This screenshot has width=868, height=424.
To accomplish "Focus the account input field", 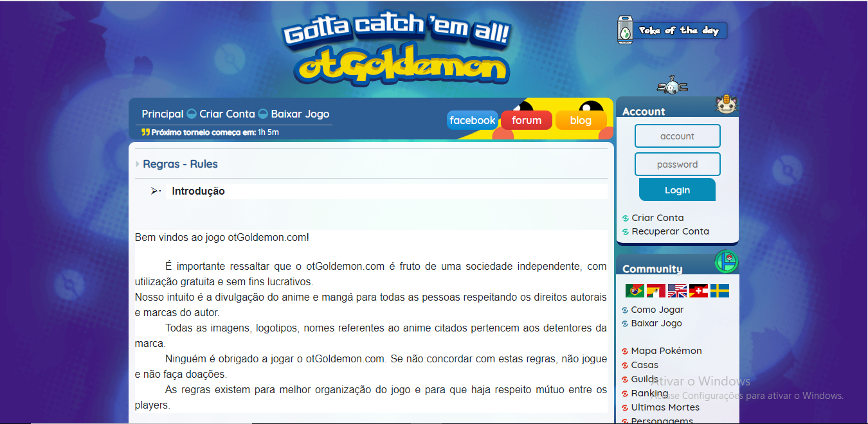I will 677,136.
